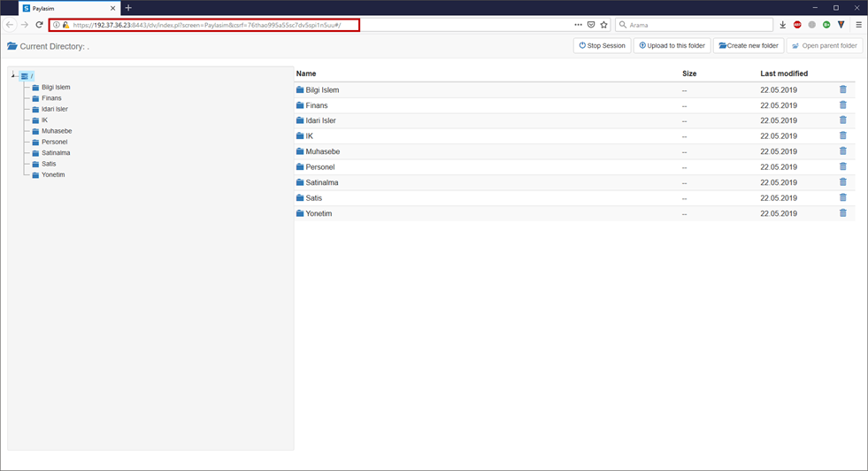The image size is (868, 471).
Task: Close the Paylasim tab
Action: [113, 8]
